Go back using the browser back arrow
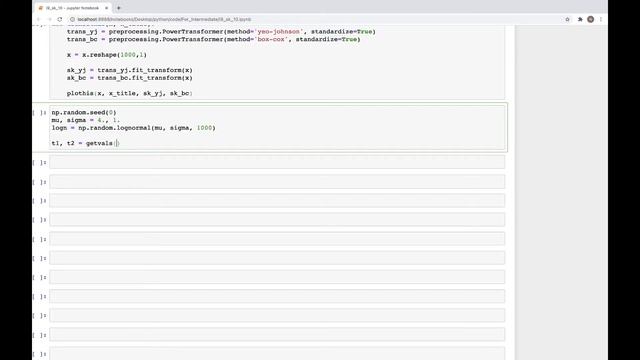The width and height of the screenshot is (640, 360). click(x=39, y=19)
